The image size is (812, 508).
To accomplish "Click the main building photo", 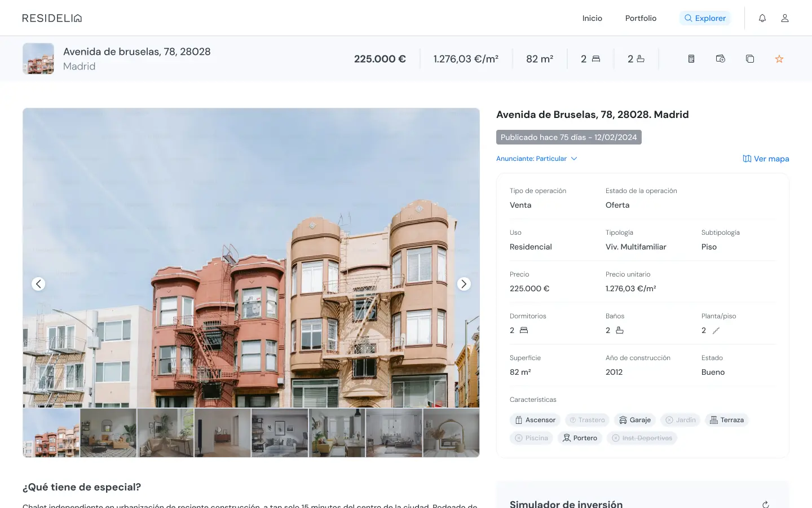I will [251, 258].
